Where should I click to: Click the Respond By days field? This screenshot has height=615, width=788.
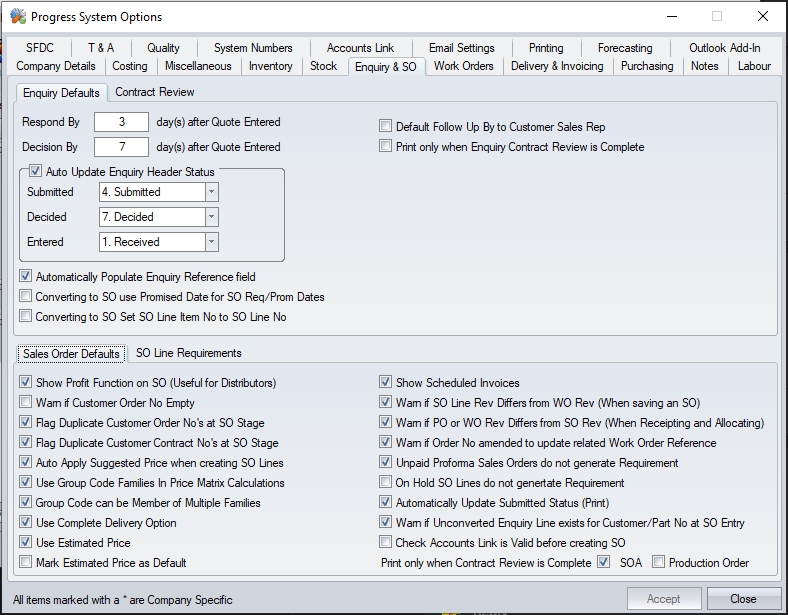[x=121, y=122]
